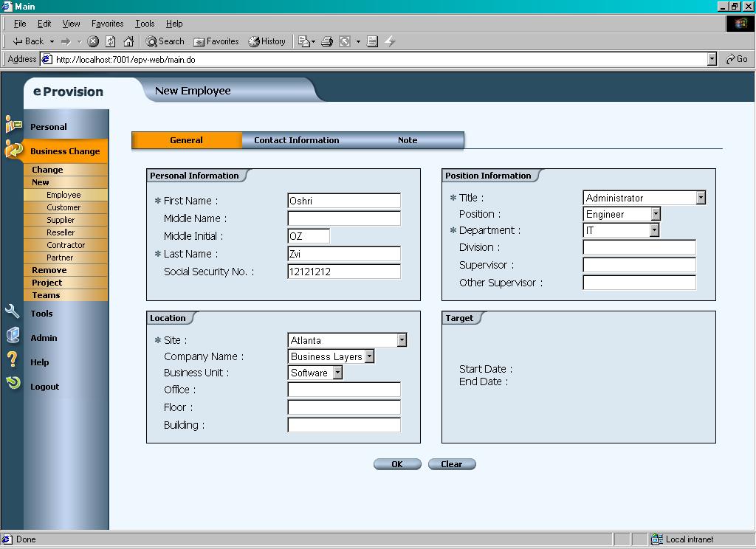756x549 pixels.
Task: Open the Title dropdown showing Administrator
Action: pyautogui.click(x=701, y=198)
